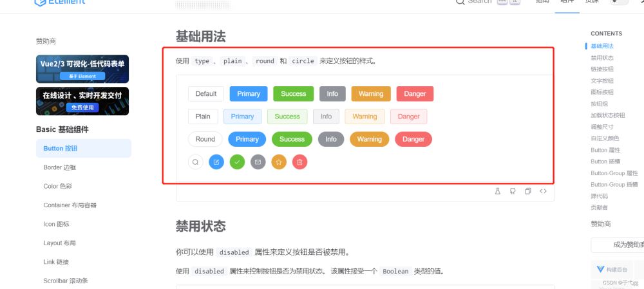Click the blue circular edit icon button
Screen dimensions: 644x289
(x=216, y=162)
